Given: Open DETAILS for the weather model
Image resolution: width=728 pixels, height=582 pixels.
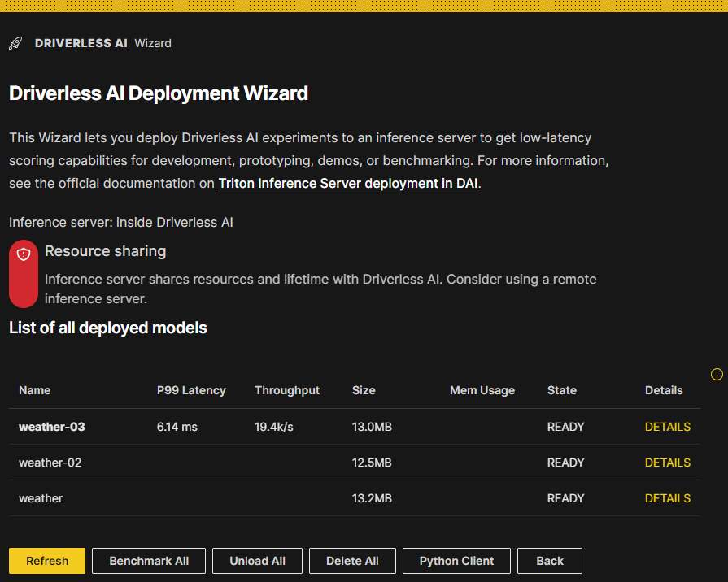Looking at the screenshot, I should 667,497.
